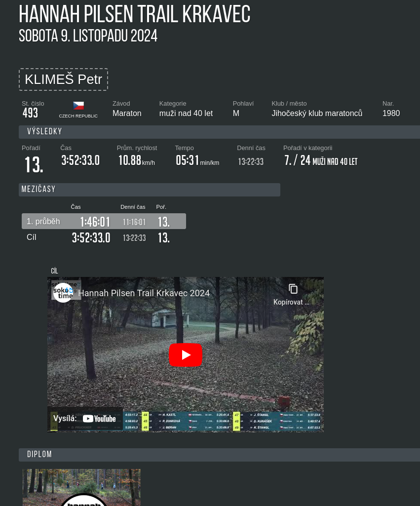Click the Nar. label

[388, 104]
